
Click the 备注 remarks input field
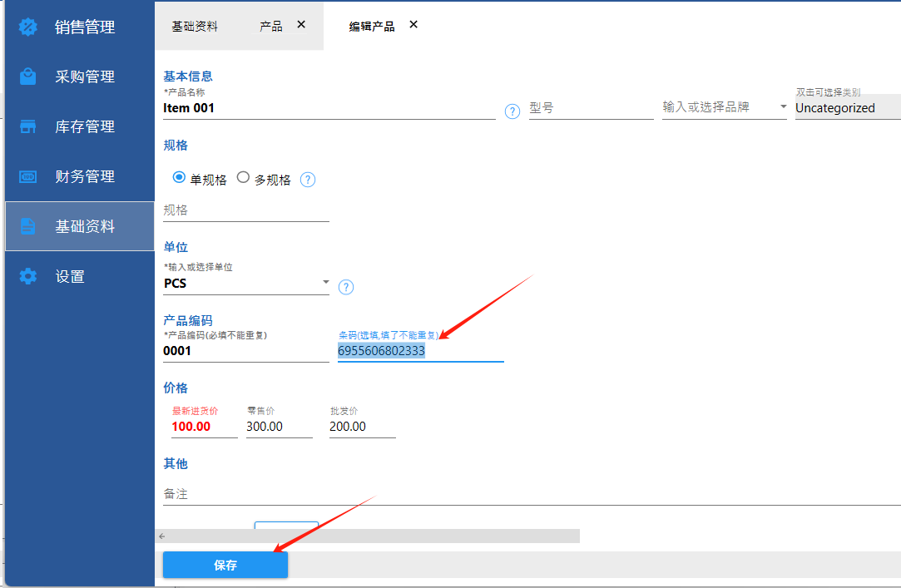tap(524, 494)
